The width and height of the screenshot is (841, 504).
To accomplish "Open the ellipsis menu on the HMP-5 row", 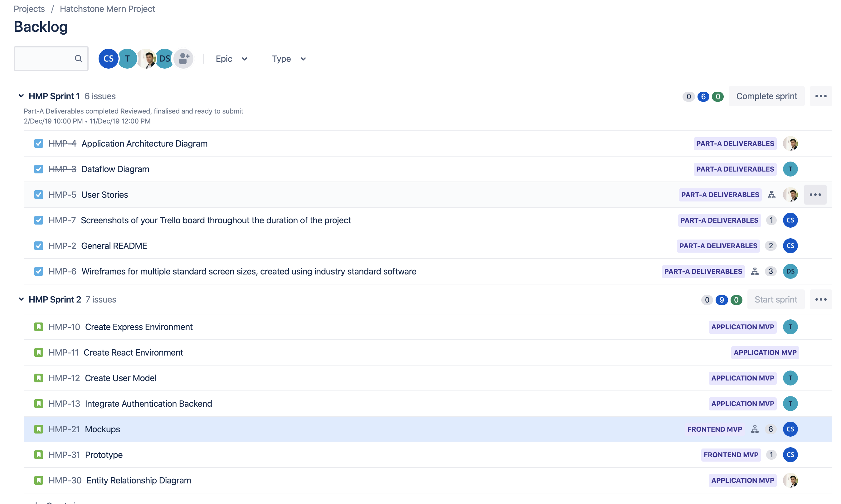I will [x=815, y=195].
